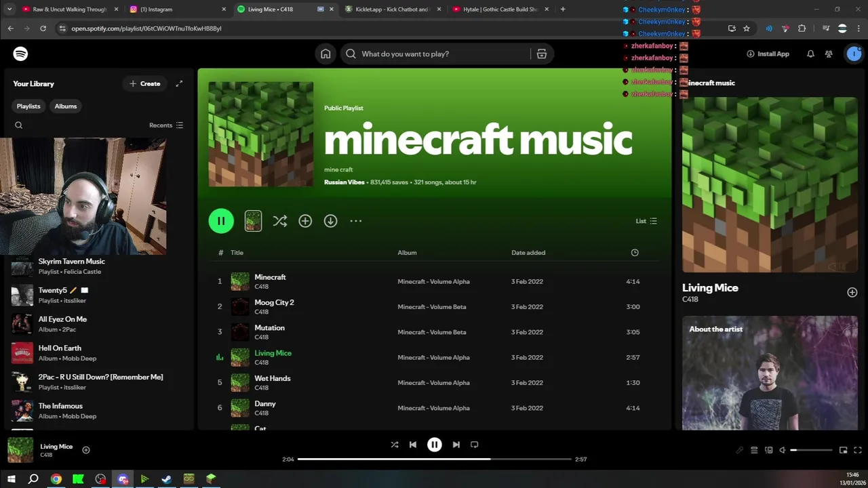Change view with List dropdown

[646, 221]
